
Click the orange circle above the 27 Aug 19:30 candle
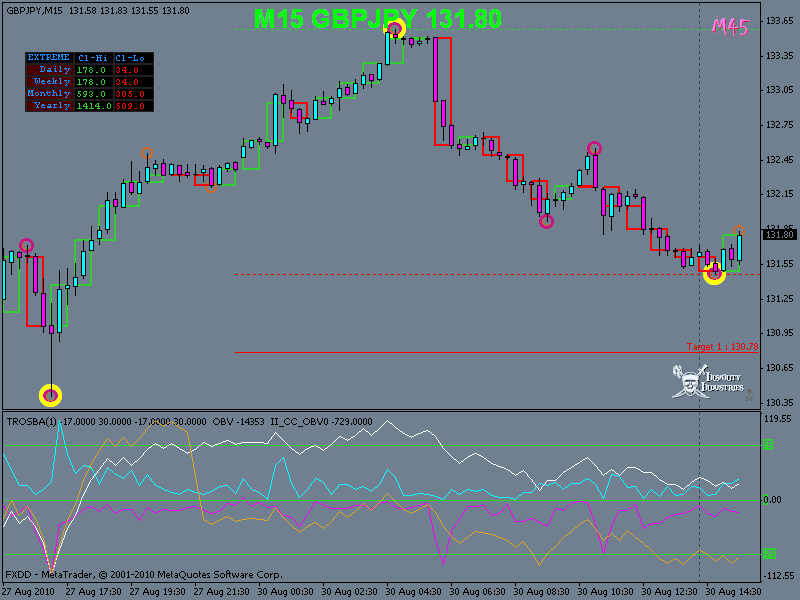(x=147, y=153)
